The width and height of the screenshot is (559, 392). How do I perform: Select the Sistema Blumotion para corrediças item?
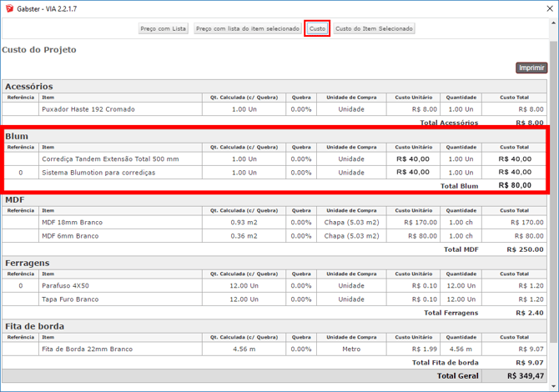pyautogui.click(x=98, y=173)
